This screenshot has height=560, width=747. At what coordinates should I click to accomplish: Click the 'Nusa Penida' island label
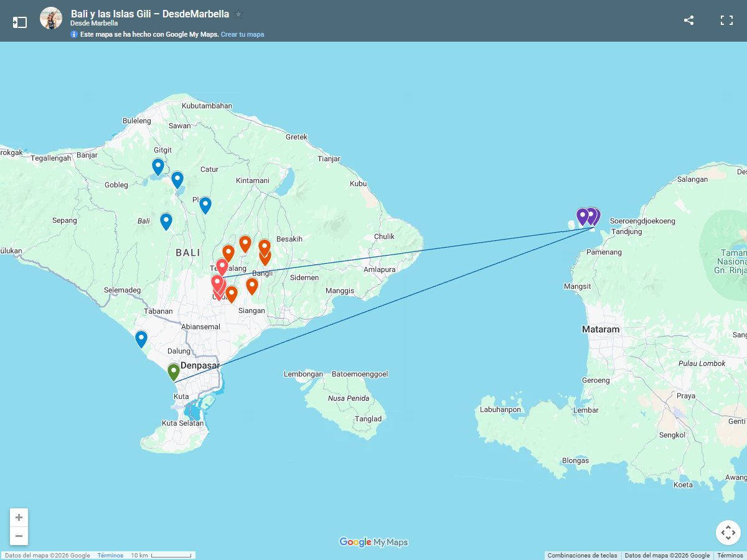coord(349,398)
